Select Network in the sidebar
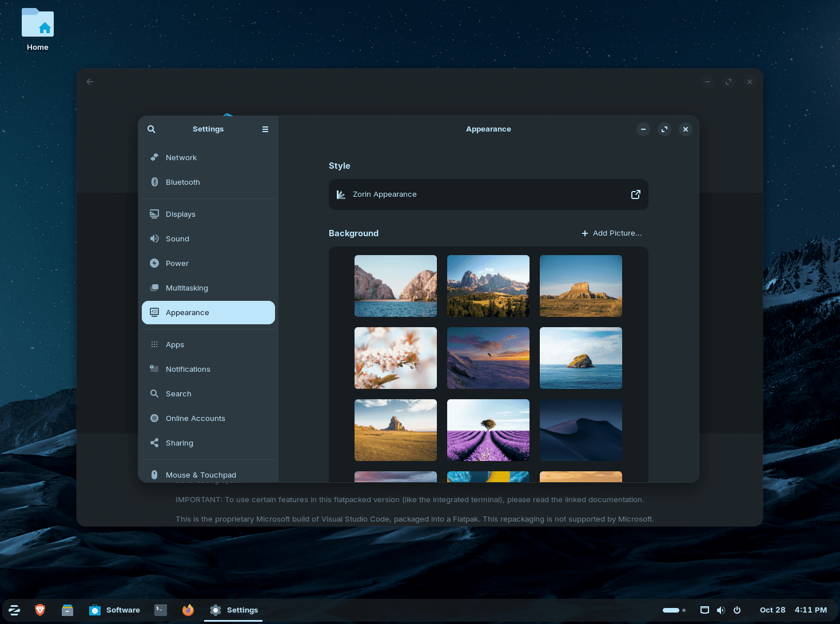Image resolution: width=840 pixels, height=624 pixels. coord(181,157)
